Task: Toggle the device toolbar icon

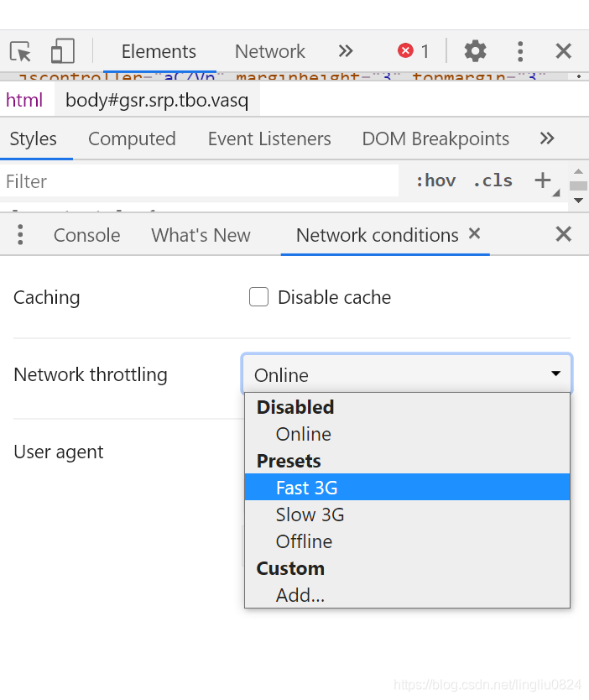Action: [x=62, y=51]
